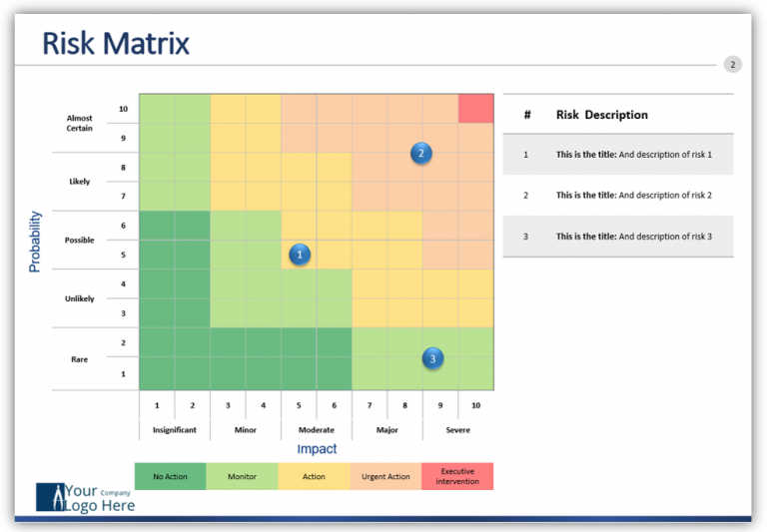The height and width of the screenshot is (532, 767).
Task: Click the Executive intervention legend box
Action: 457,476
